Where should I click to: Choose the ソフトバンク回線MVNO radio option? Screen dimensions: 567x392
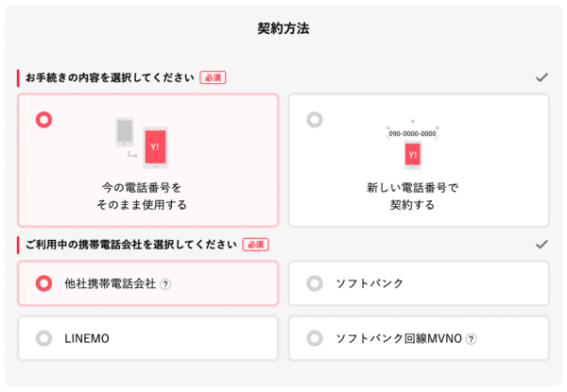315,338
